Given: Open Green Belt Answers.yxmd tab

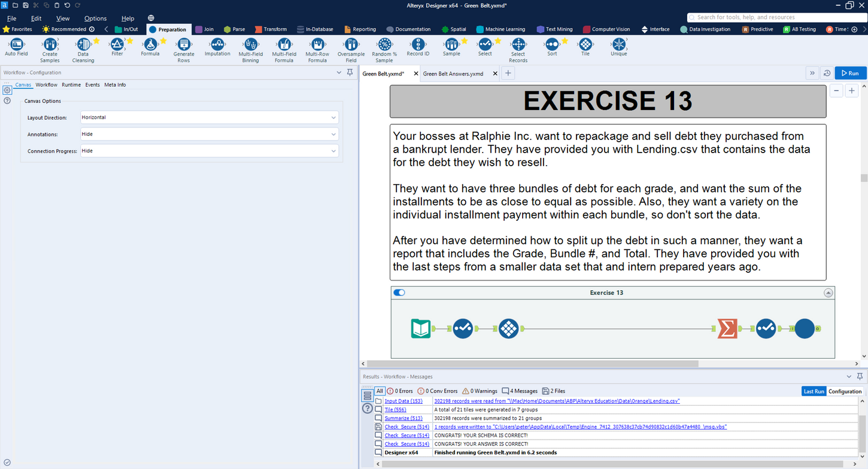Looking at the screenshot, I should point(453,74).
